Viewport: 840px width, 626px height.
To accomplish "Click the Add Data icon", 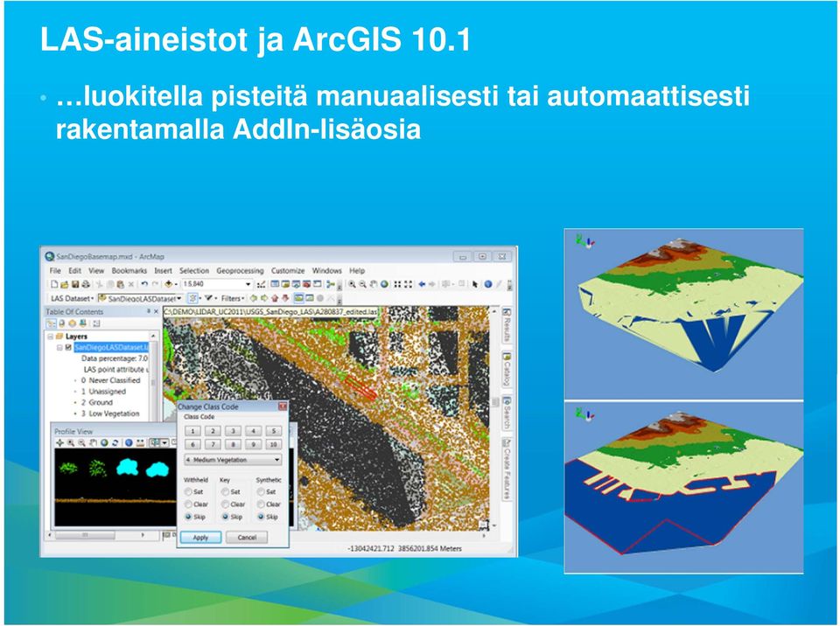I will [x=168, y=284].
